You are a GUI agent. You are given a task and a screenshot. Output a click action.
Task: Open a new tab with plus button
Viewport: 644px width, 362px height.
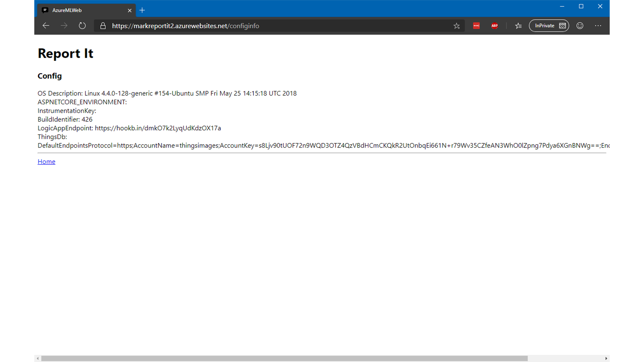click(x=142, y=10)
